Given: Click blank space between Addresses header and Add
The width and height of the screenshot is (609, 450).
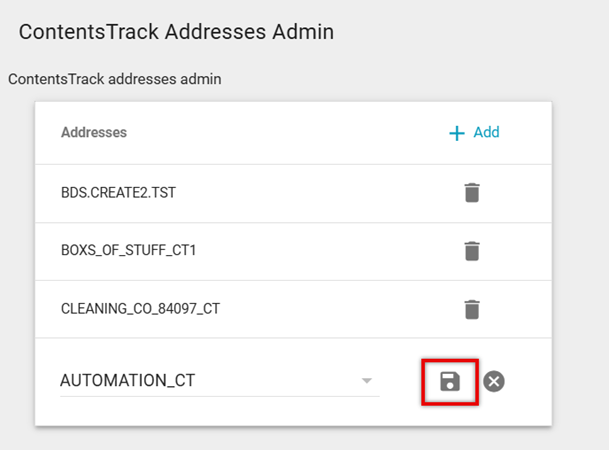Looking at the screenshot, I should tap(280, 132).
